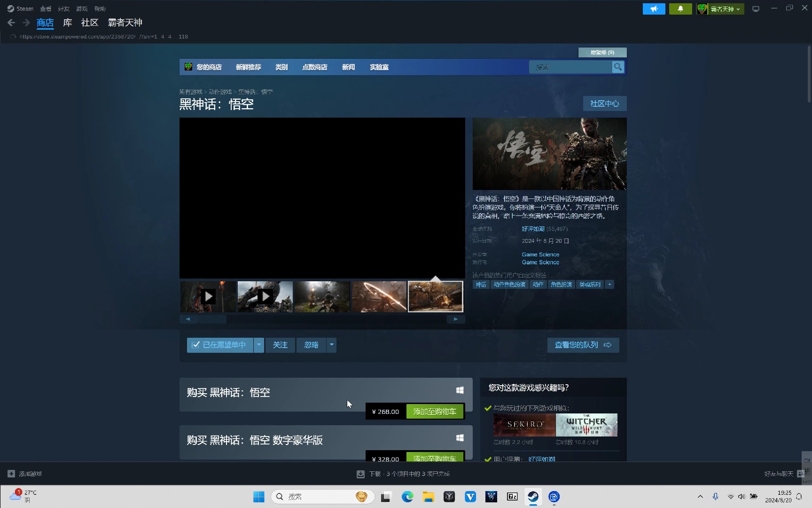Click the 忽略 Ignore button
The width and height of the screenshot is (812, 508).
pyautogui.click(x=311, y=345)
